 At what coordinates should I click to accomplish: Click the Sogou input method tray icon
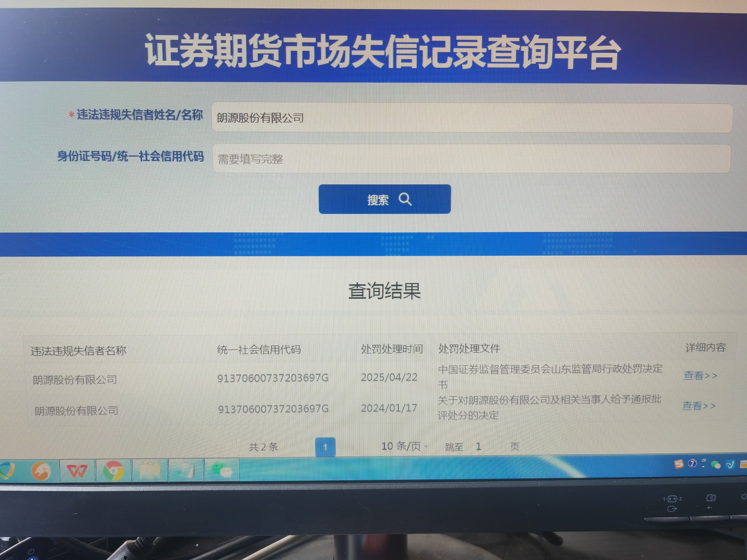coord(679,464)
